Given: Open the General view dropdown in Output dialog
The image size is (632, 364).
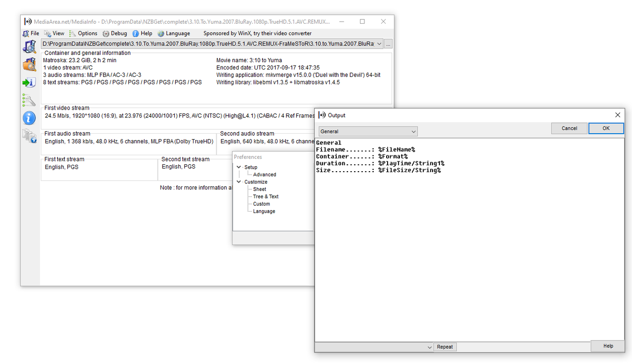Looking at the screenshot, I should point(414,131).
